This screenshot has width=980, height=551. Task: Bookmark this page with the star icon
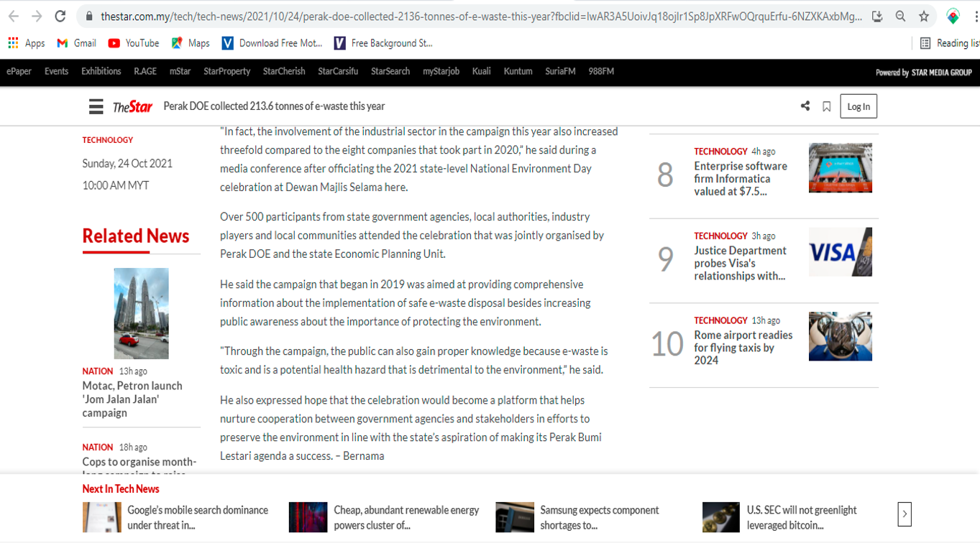[925, 16]
